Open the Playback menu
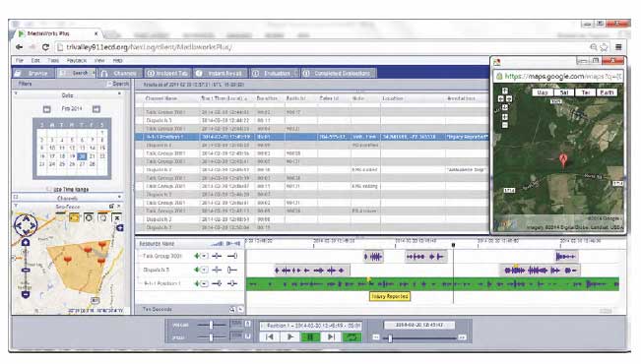The height and width of the screenshot is (364, 641). 77,60
